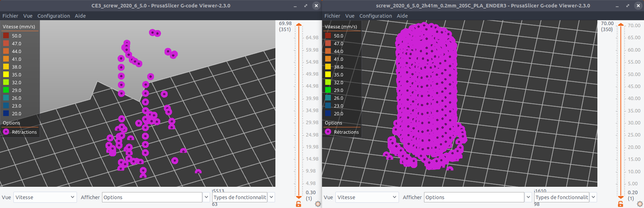Maximize the ENDER3 G-code Viewer window

pos(628,6)
